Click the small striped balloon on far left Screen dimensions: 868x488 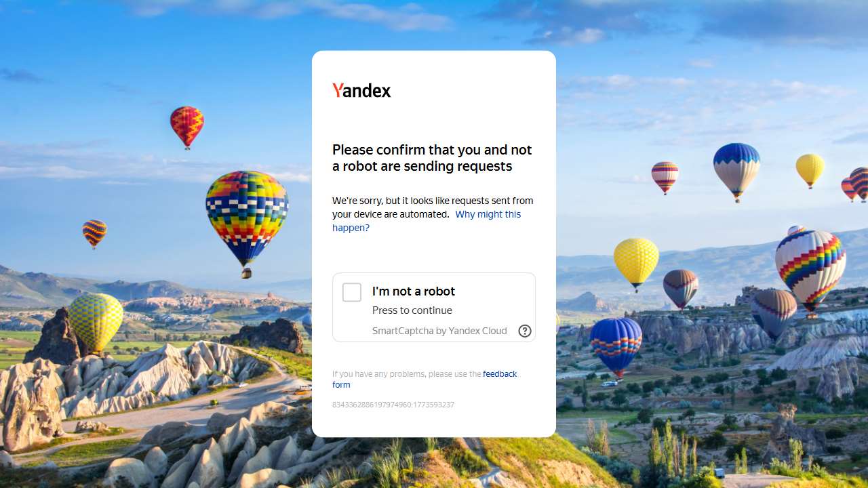click(95, 235)
